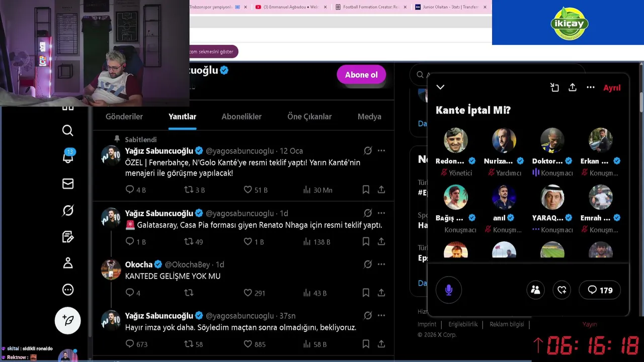The image size is (644, 362).
Task: Open the Reklam bilgisi footer link
Action: pos(507,324)
